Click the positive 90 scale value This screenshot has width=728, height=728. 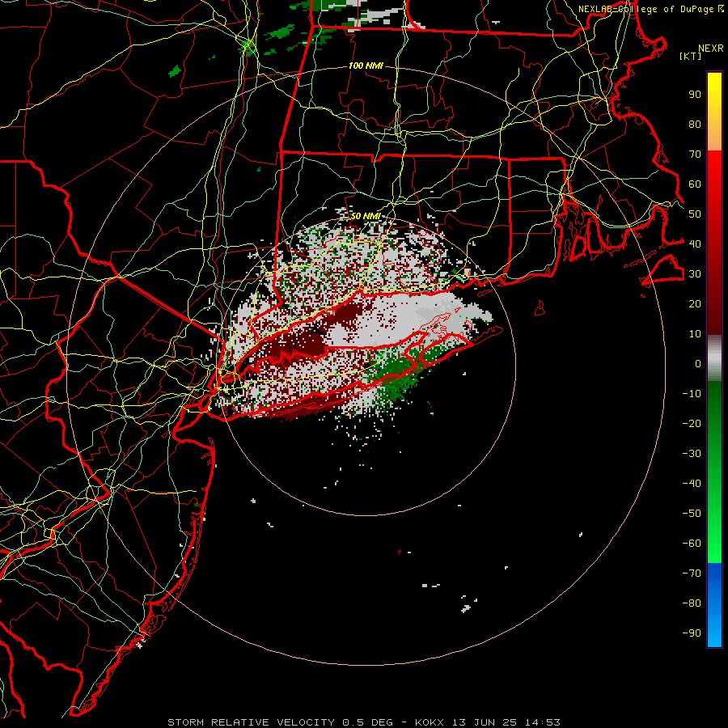pos(695,95)
